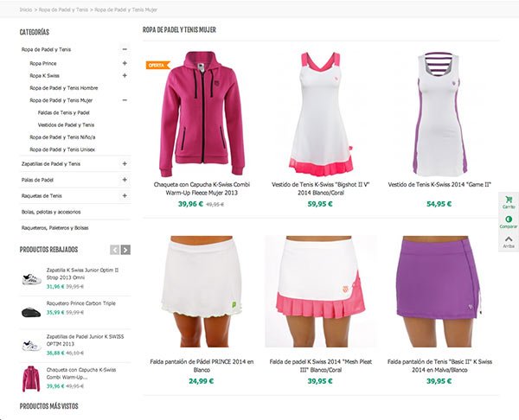Show previous Productos Rebajados item
Viewport: 519px width, 420px height.
point(114,250)
